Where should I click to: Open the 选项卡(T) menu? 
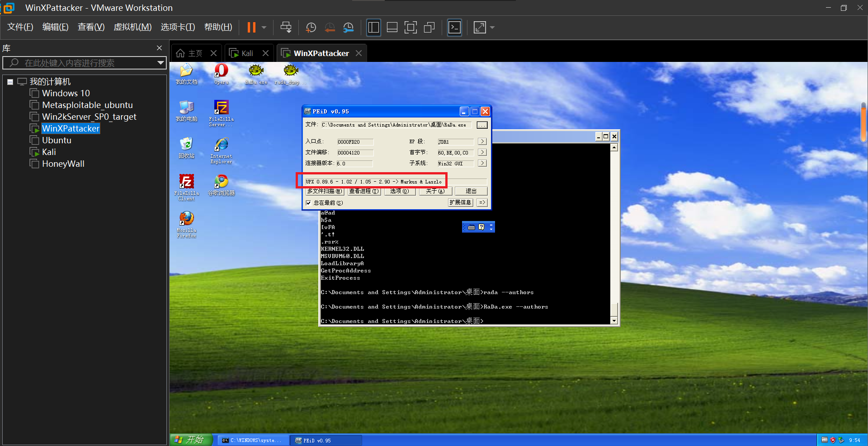point(178,27)
